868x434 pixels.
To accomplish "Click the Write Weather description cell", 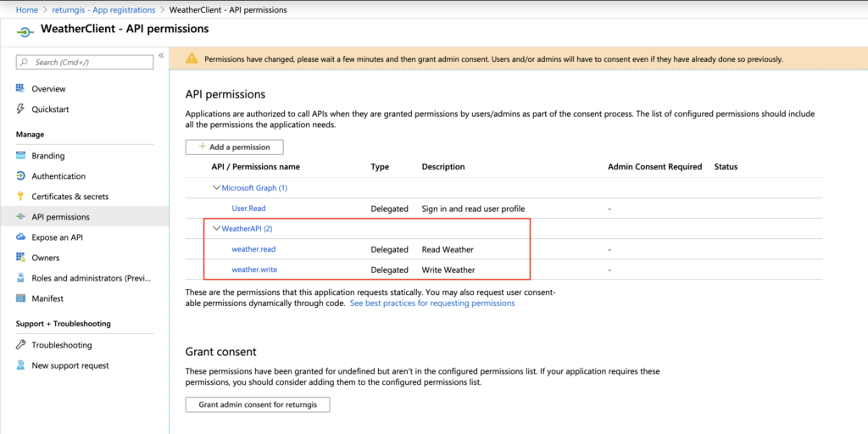I will pos(448,270).
